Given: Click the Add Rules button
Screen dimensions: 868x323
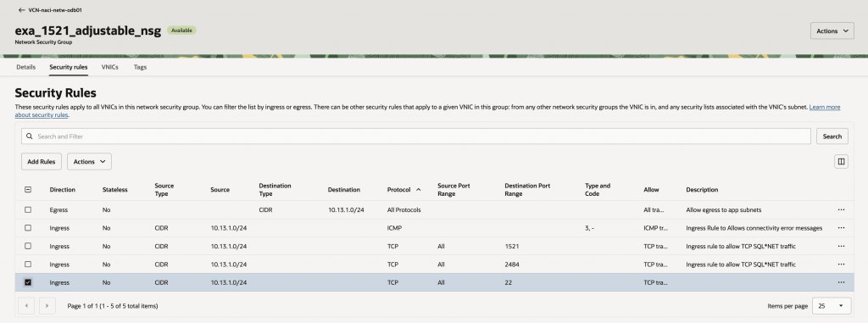Looking at the screenshot, I should [42, 162].
